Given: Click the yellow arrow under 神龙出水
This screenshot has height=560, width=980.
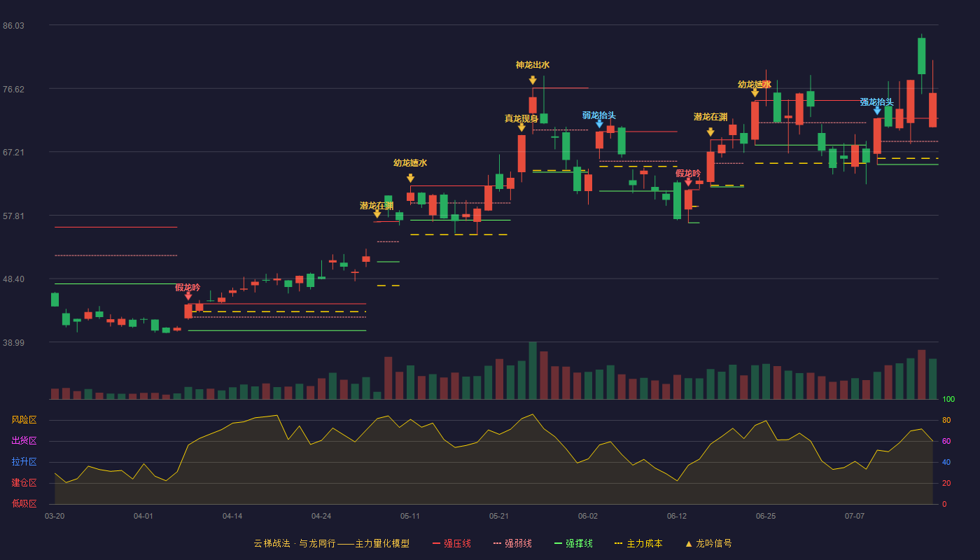Looking at the screenshot, I should tap(533, 80).
